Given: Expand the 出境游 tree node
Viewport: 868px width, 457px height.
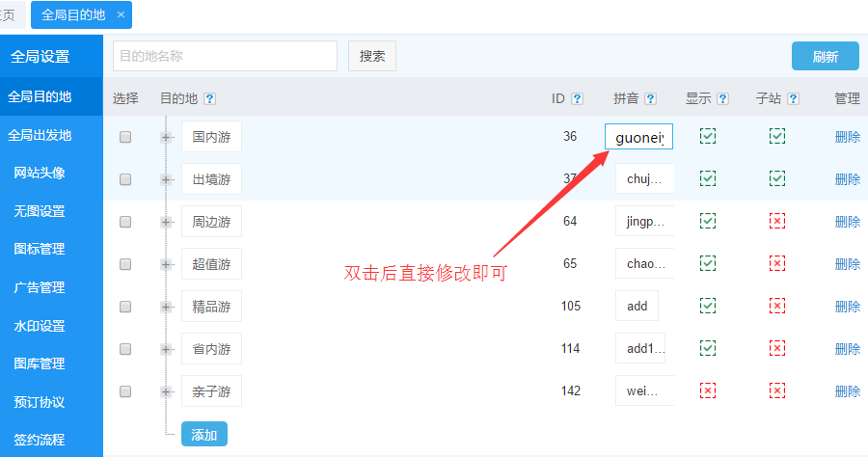Looking at the screenshot, I should [x=167, y=179].
